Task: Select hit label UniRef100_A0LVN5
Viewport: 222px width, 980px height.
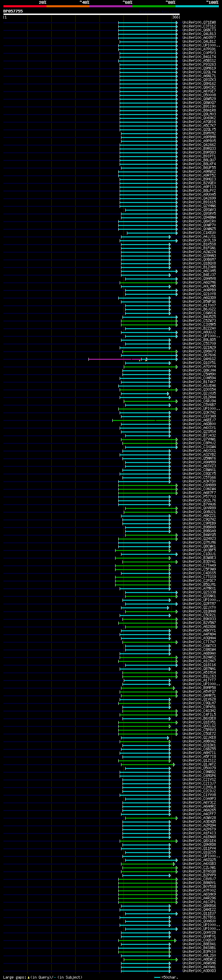Action: click(x=199, y=286)
